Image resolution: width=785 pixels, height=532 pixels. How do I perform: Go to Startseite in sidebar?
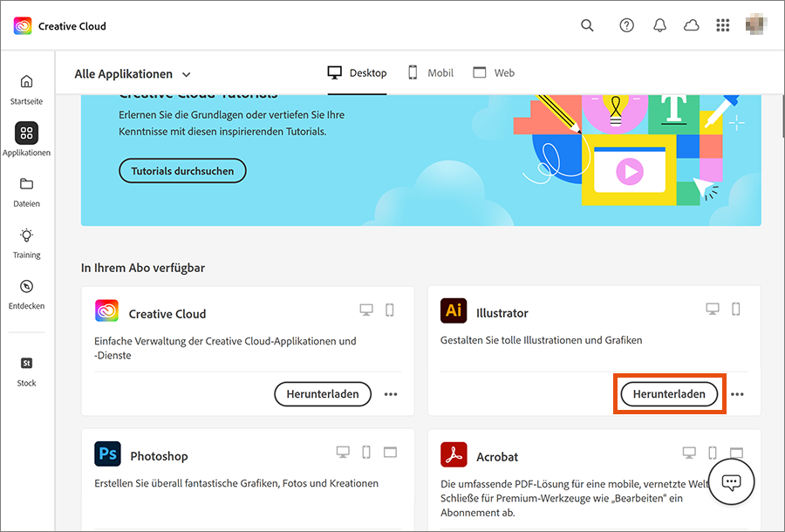coord(26,88)
